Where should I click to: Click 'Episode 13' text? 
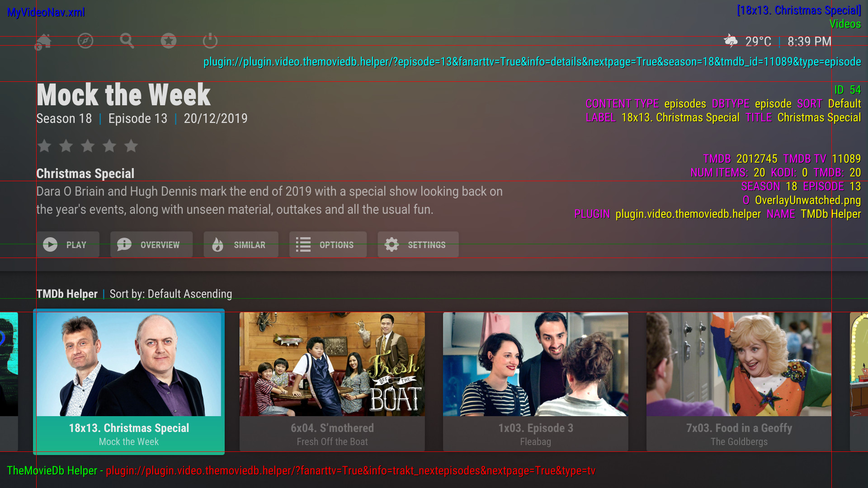138,118
